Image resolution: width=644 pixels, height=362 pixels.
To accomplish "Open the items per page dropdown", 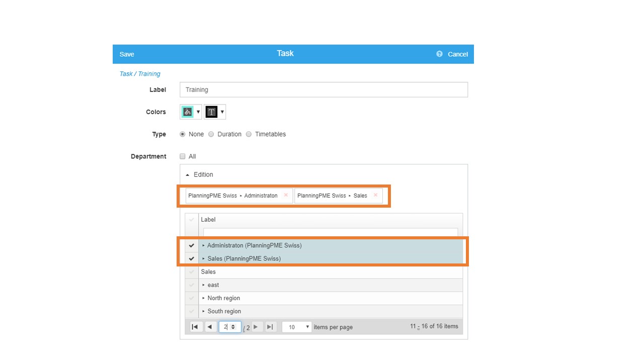I will click(297, 327).
